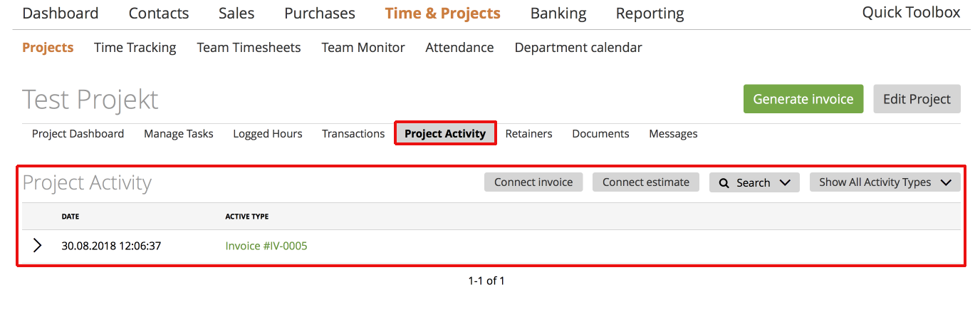View the Documents tab
The image size is (980, 327).
(x=601, y=134)
